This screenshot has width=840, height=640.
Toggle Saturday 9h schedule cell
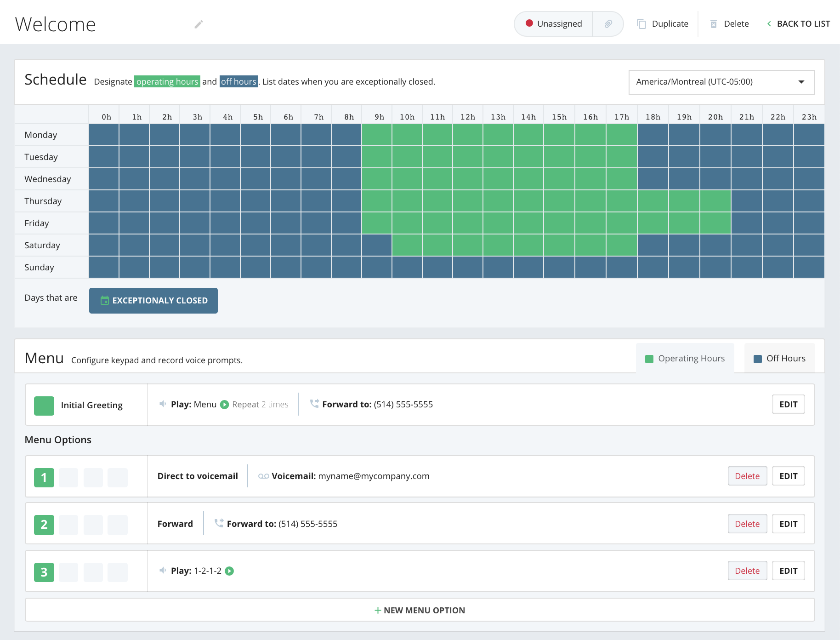377,245
